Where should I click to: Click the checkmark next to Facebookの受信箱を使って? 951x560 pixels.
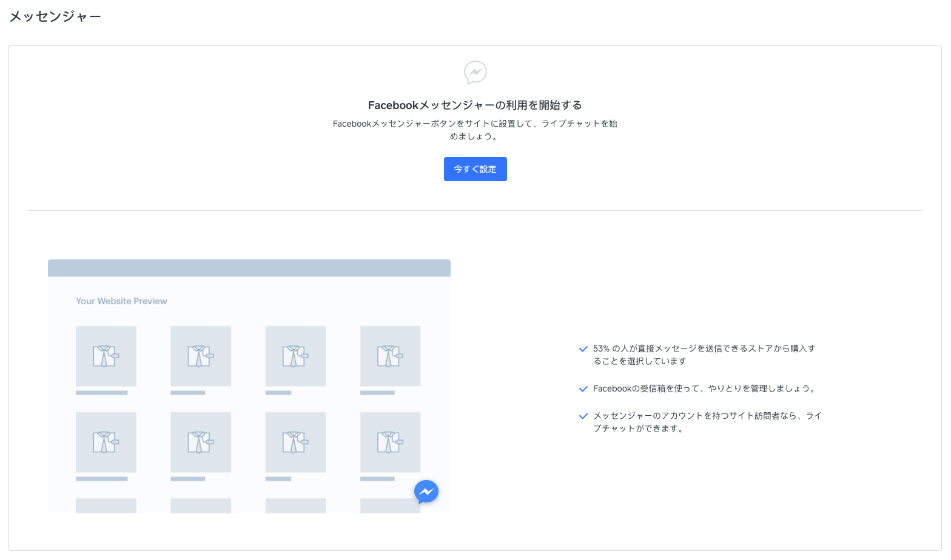click(x=583, y=389)
